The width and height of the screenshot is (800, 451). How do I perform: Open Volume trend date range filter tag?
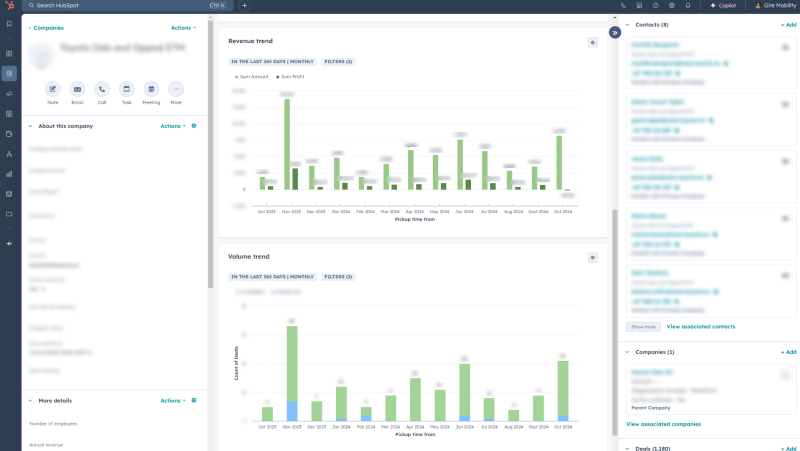click(272, 277)
